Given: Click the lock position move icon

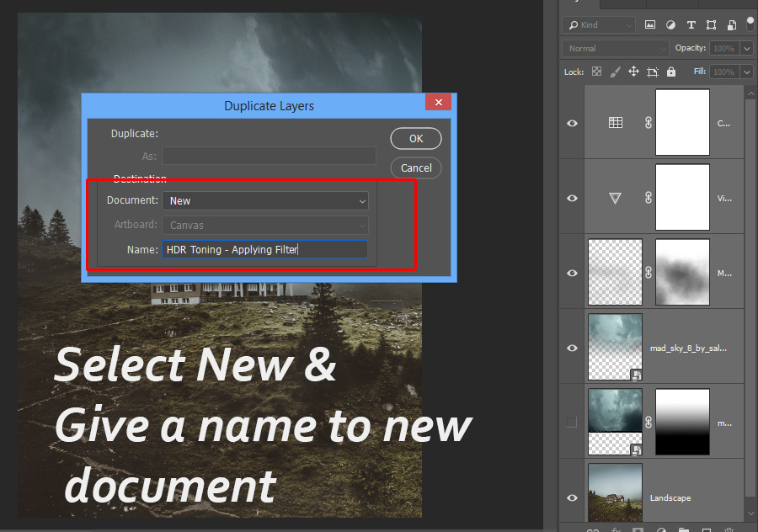Looking at the screenshot, I should [x=634, y=72].
